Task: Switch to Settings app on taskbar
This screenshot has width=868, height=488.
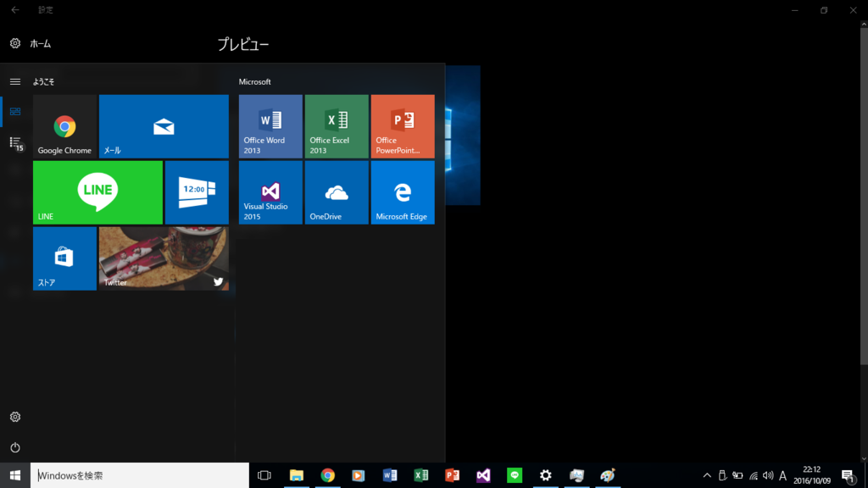Action: point(546,475)
